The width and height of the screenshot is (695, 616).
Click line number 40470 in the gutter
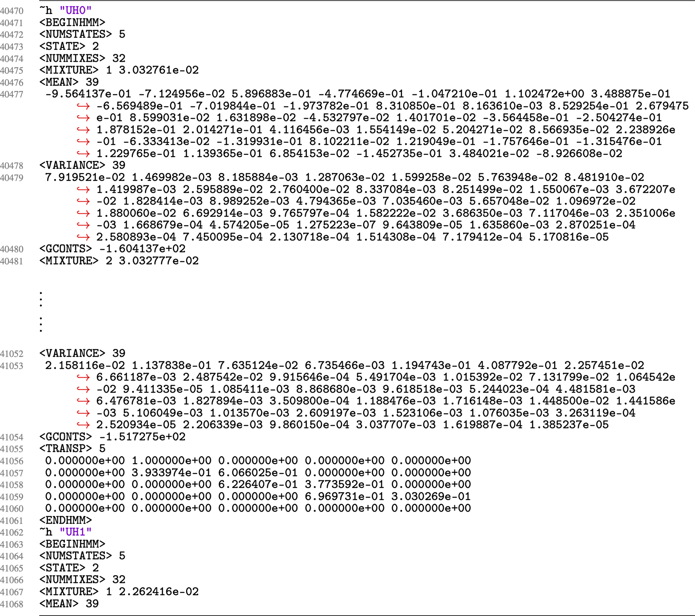[12, 11]
